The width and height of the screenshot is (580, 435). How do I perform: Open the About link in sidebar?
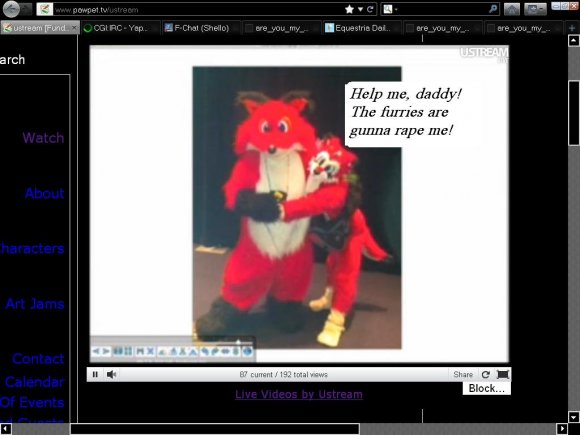click(x=45, y=193)
